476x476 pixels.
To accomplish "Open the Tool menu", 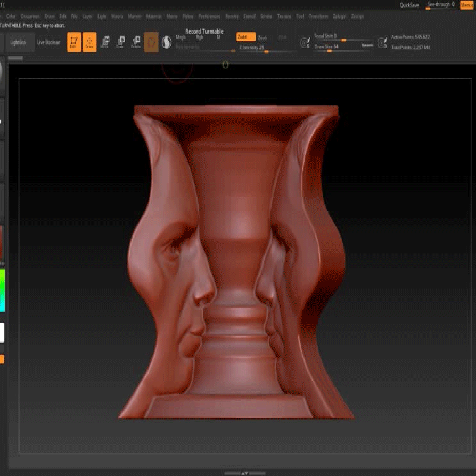I will [300, 16].
